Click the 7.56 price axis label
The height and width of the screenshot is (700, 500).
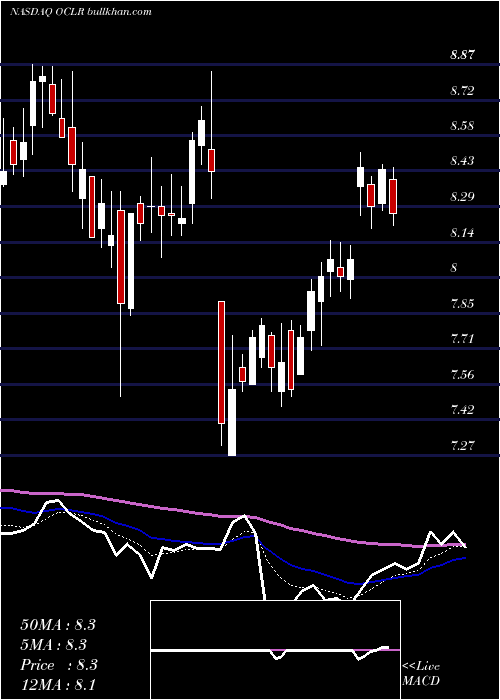point(462,374)
